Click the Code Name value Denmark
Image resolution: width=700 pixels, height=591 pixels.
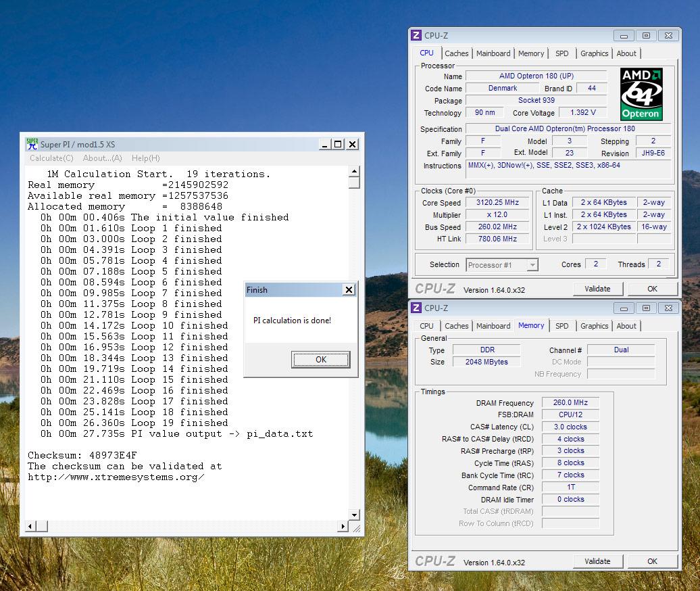502,88
